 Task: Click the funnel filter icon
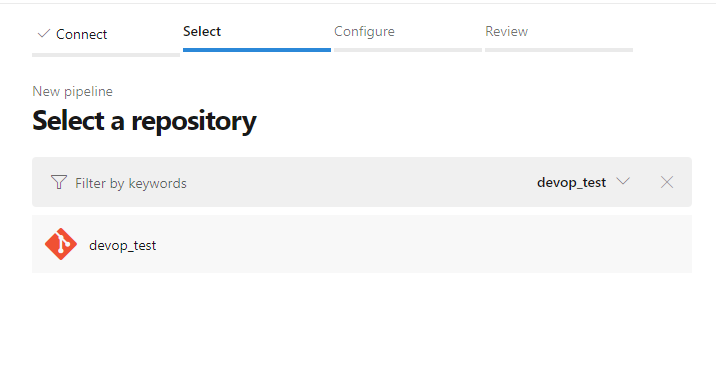click(59, 182)
